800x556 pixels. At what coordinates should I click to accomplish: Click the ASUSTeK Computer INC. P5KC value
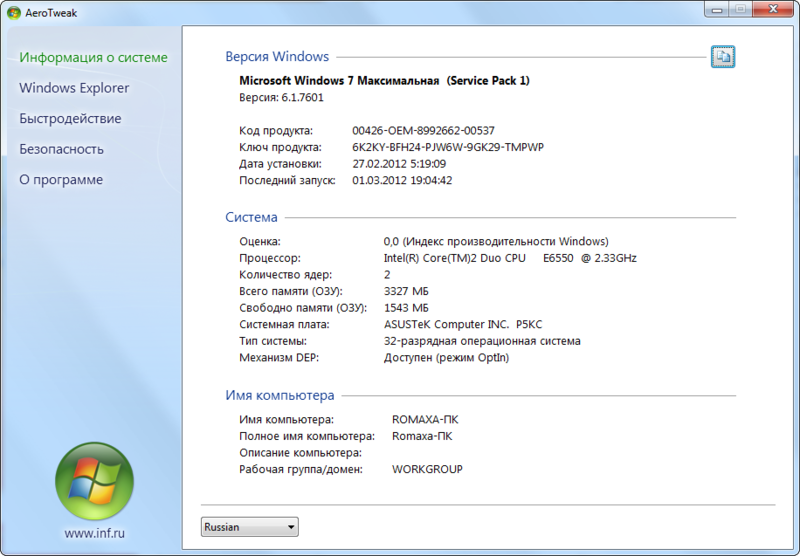[463, 324]
